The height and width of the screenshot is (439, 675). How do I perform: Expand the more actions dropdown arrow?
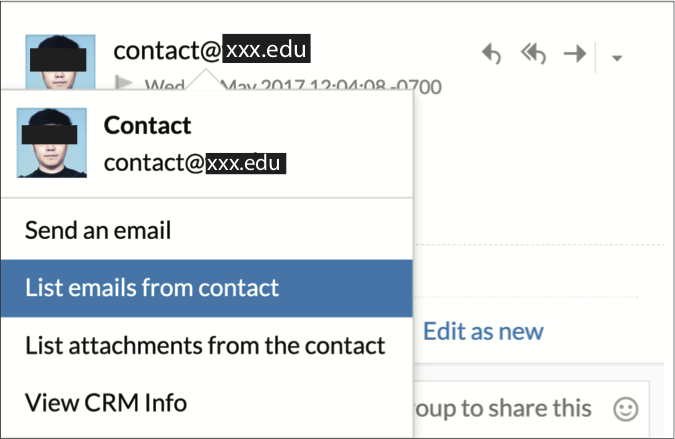coord(617,58)
